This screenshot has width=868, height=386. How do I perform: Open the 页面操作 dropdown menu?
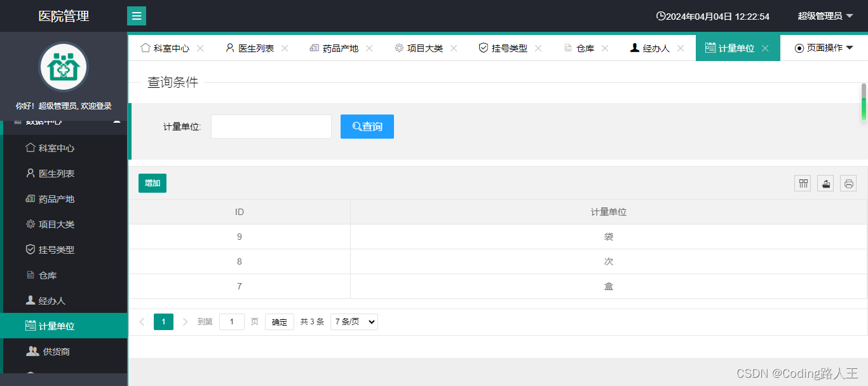[824, 48]
